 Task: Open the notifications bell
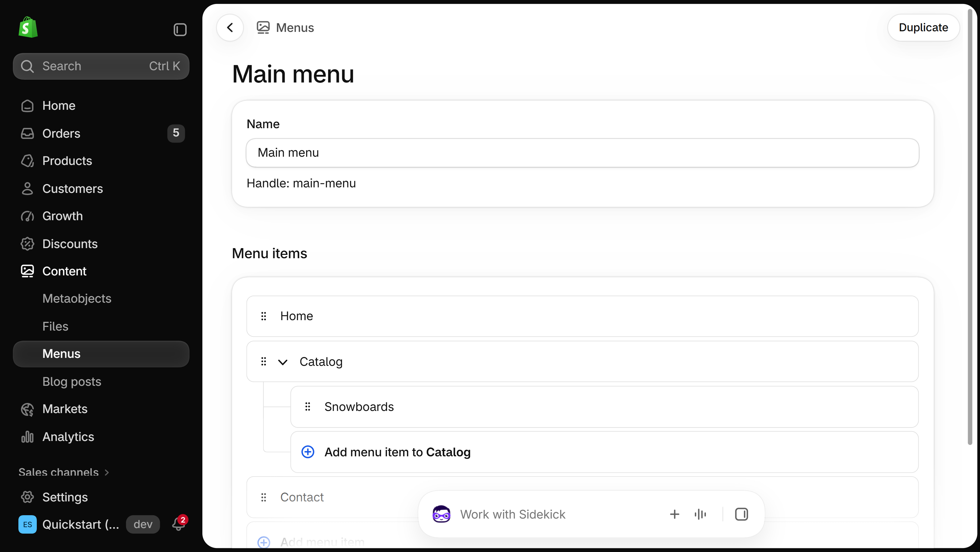point(179,523)
